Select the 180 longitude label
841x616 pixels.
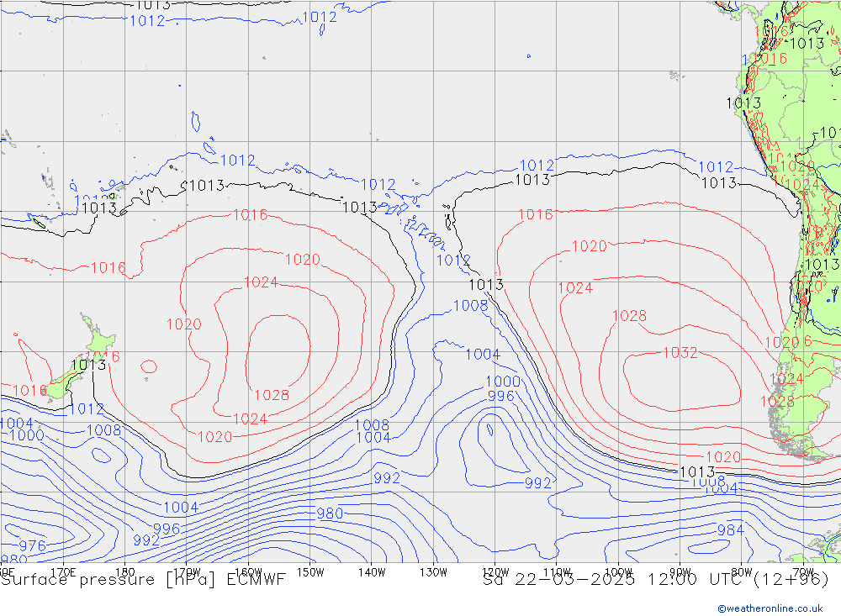[125, 572]
